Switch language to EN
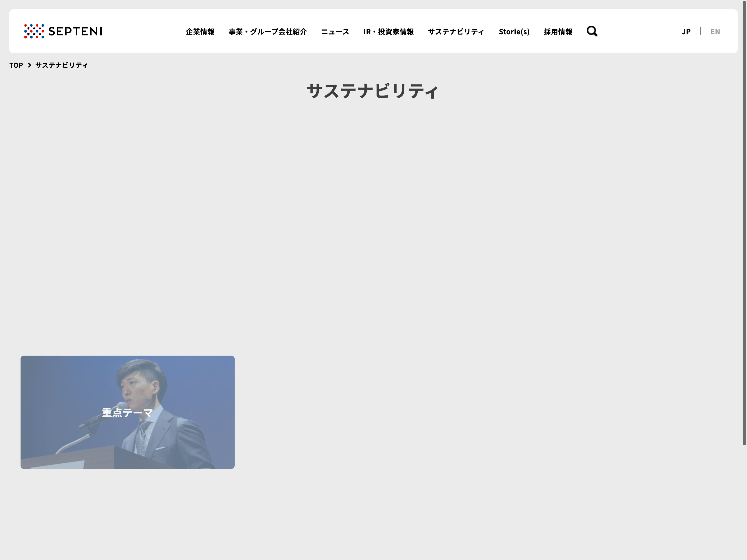 click(x=715, y=32)
